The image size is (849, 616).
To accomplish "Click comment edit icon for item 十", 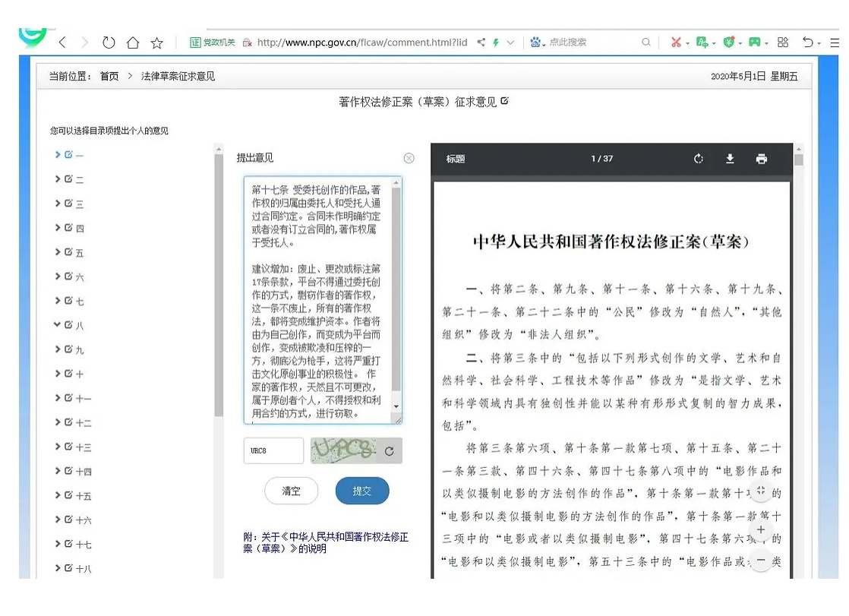I will (69, 373).
